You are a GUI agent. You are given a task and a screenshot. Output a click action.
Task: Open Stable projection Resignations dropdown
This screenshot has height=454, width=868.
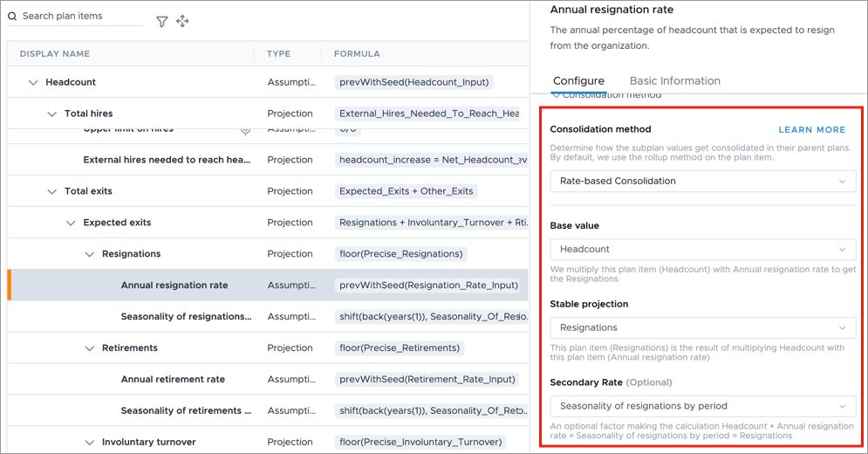(702, 328)
